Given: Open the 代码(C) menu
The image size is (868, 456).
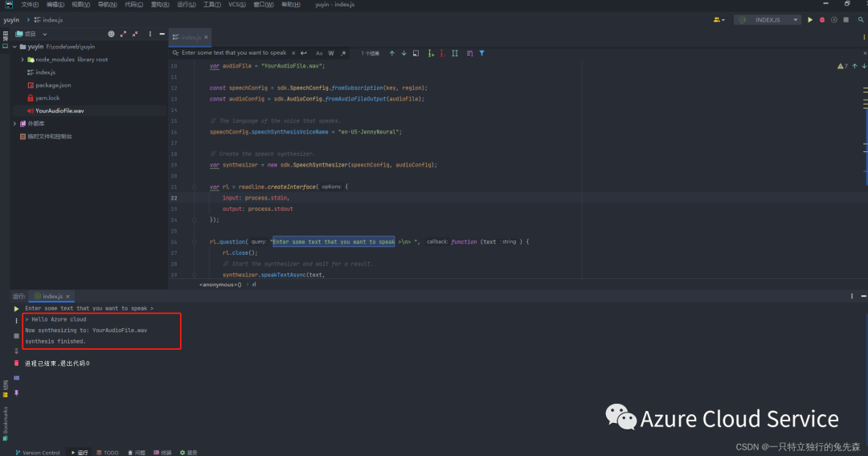Looking at the screenshot, I should (133, 5).
